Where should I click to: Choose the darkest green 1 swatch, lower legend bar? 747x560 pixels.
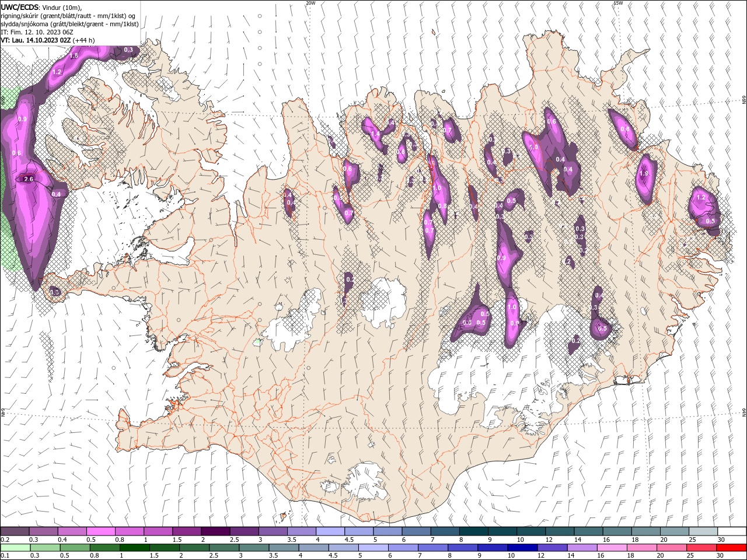(x=134, y=548)
